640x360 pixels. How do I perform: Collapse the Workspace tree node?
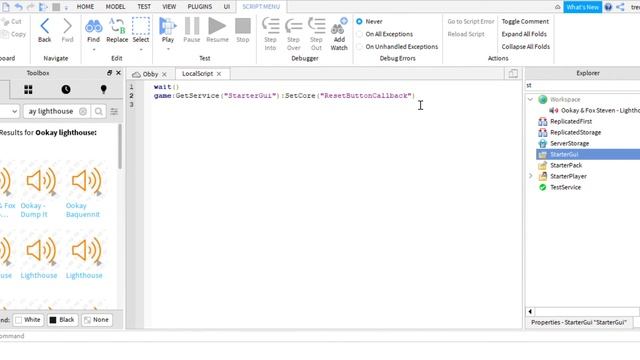tap(530, 99)
